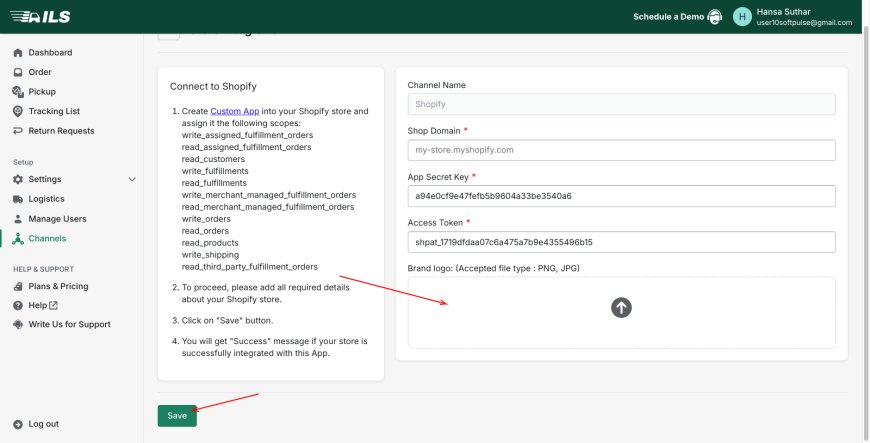Click the Access Token input field

click(621, 242)
